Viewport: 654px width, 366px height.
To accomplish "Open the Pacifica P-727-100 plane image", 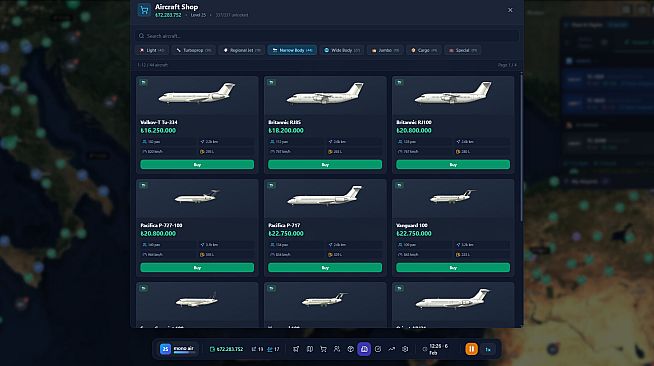I will click(197, 196).
